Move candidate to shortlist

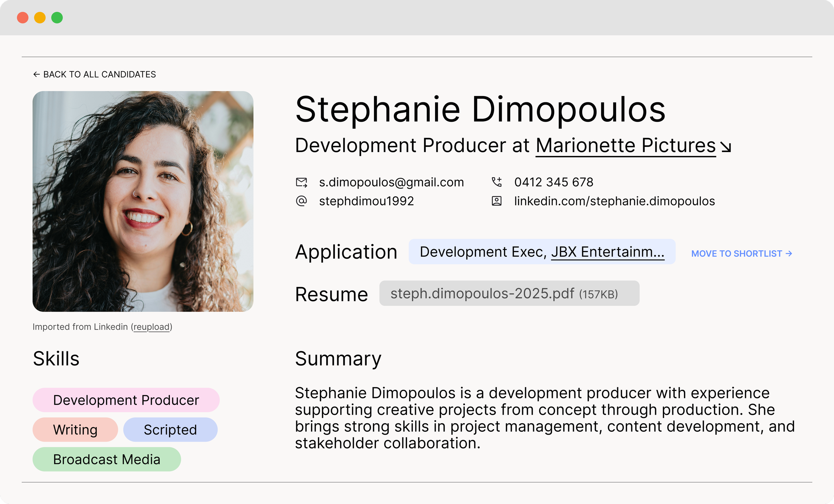click(742, 253)
